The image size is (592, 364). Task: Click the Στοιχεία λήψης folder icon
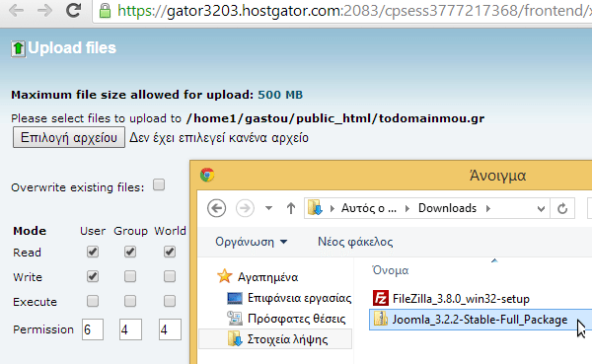point(235,338)
